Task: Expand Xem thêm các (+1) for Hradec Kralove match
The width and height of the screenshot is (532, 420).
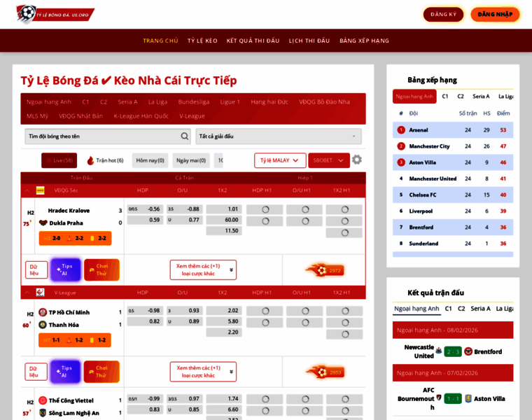Action: tap(203, 270)
